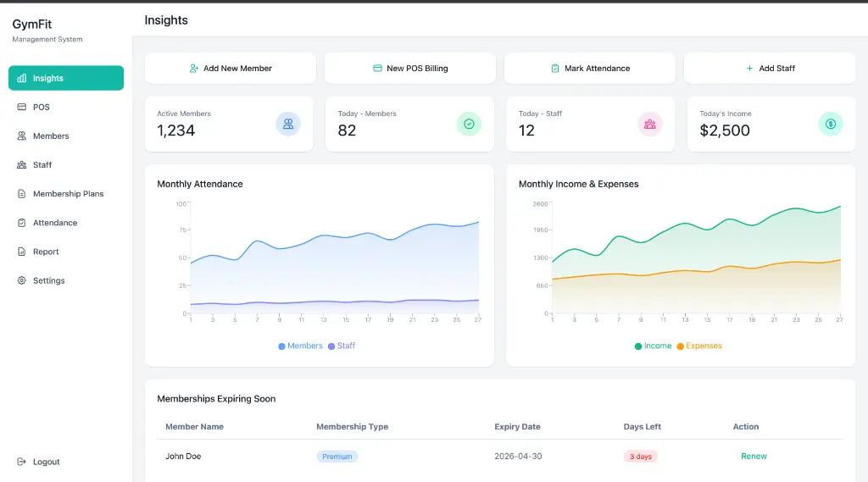Click the Days Left column header
The height and width of the screenshot is (482, 868).
click(x=643, y=427)
